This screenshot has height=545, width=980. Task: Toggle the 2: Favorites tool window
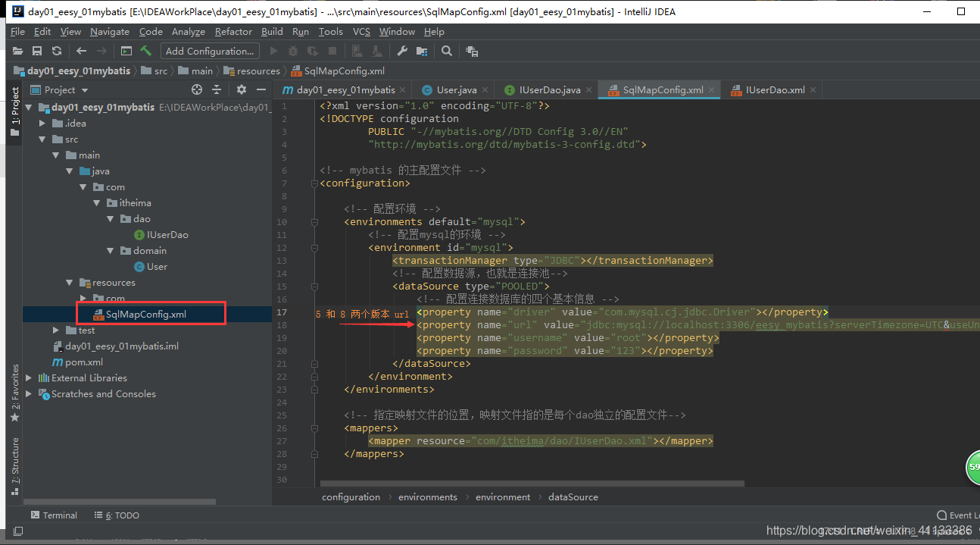14,393
